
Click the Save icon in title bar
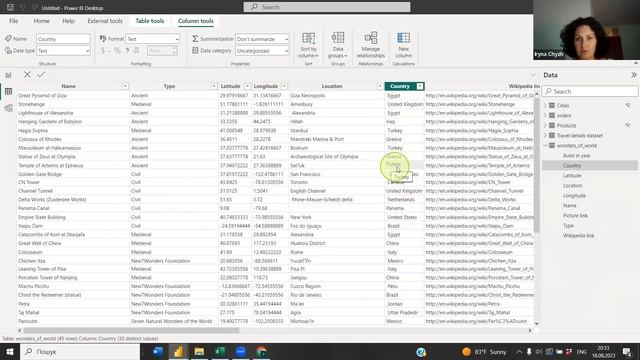tap(10, 7)
